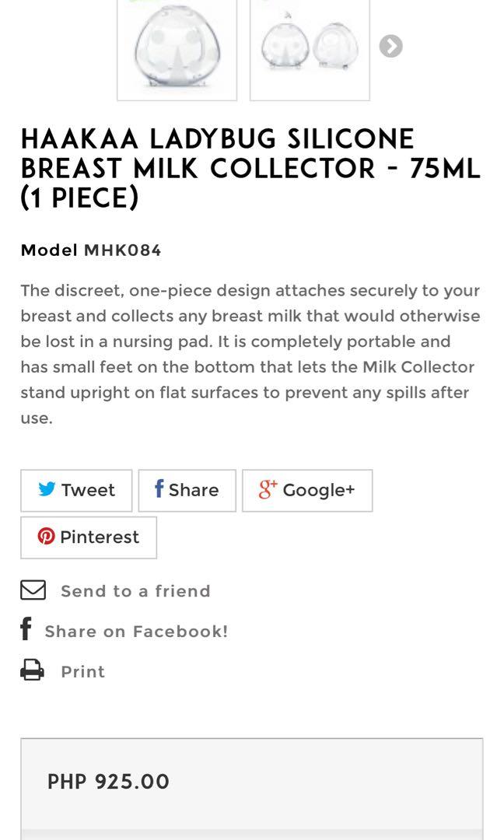Advance thumbnails with the next arrow

(x=390, y=47)
